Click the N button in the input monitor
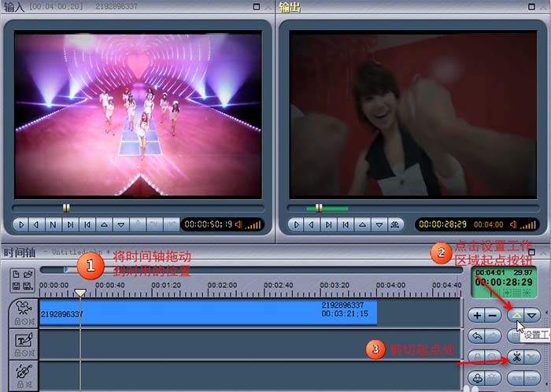 (53, 224)
